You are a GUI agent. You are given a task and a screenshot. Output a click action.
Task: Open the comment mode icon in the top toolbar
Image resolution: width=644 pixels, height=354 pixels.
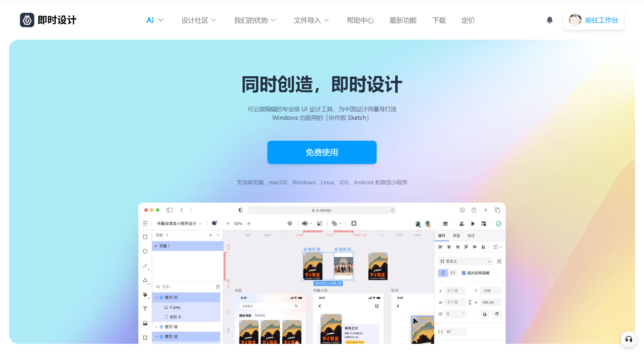tap(214, 223)
